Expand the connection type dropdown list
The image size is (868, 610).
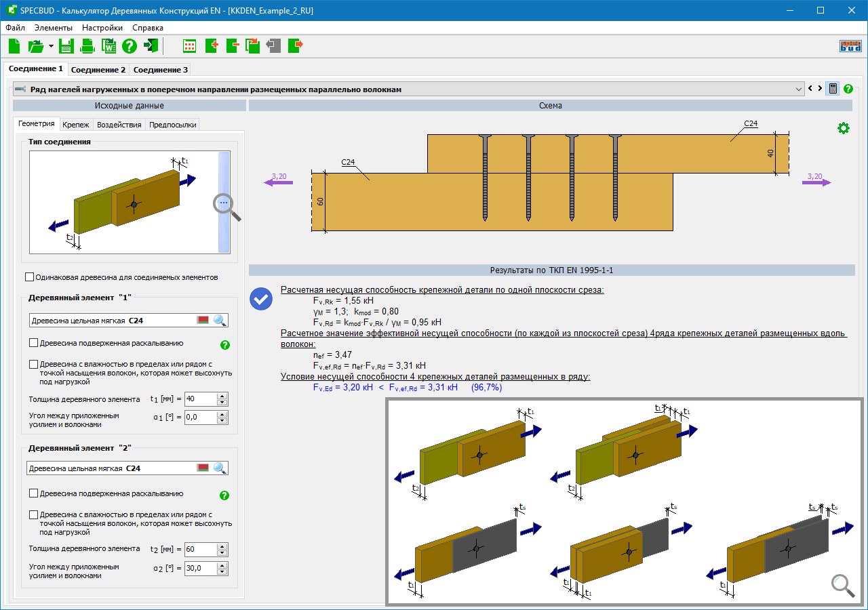(x=798, y=89)
